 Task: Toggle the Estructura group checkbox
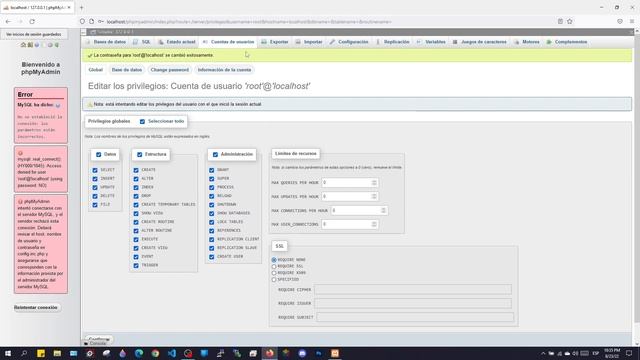point(140,155)
